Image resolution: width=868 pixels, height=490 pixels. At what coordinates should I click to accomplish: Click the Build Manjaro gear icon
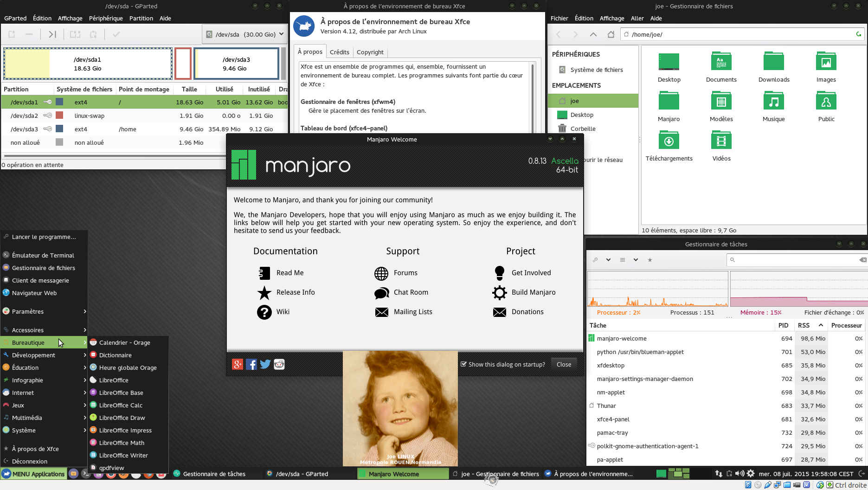pos(500,292)
